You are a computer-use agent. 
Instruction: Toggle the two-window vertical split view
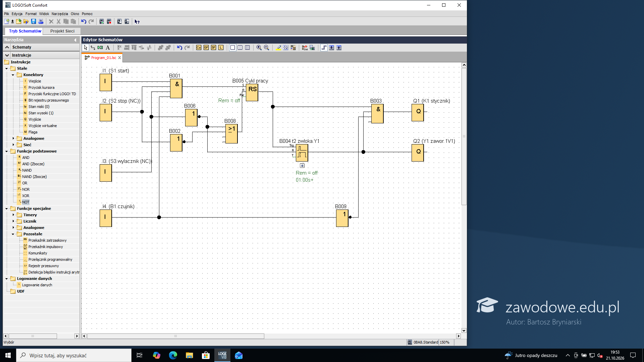(x=240, y=48)
